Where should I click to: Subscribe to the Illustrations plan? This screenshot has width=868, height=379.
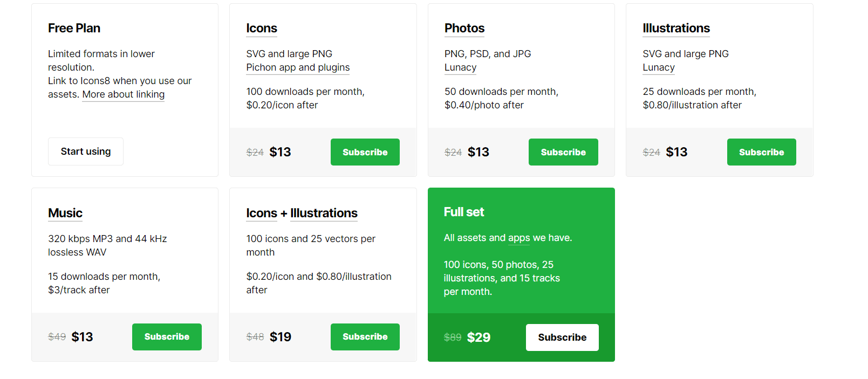761,151
